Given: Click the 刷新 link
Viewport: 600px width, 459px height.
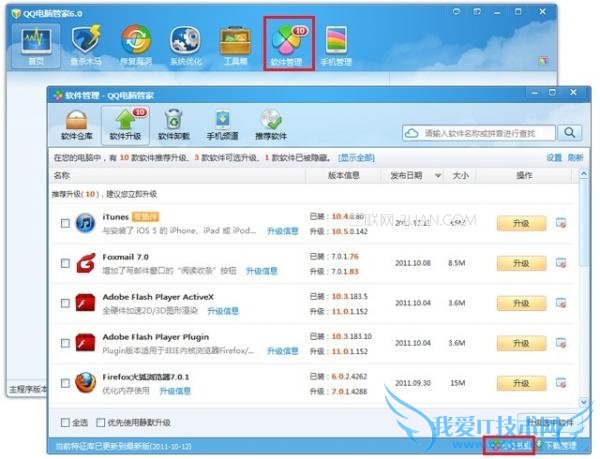Looking at the screenshot, I should coord(575,158).
